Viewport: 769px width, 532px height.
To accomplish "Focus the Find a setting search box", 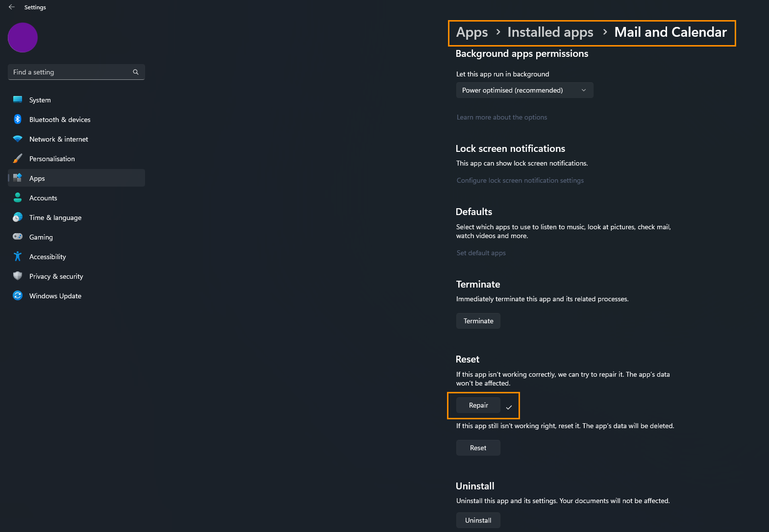I will coord(76,72).
